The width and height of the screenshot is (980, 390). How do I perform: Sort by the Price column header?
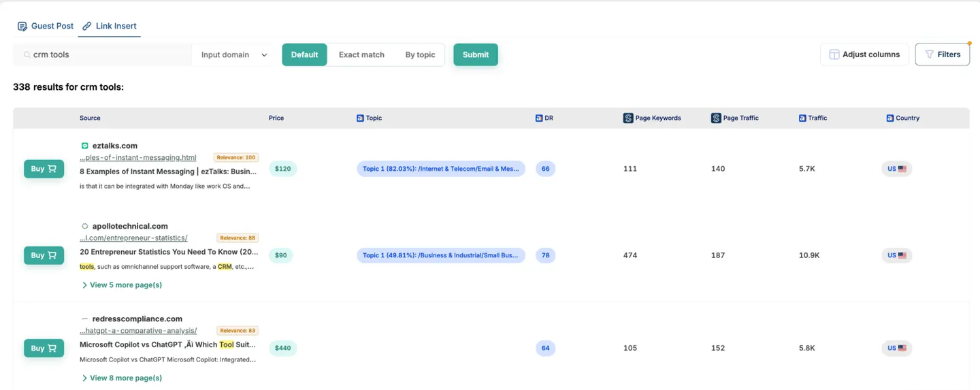[276, 118]
